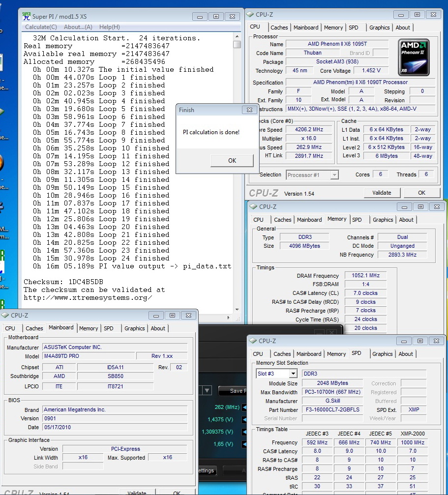The image size is (448, 495).
Task: Click the HT Link value 2891.7 MHz
Action: pyautogui.click(x=309, y=156)
